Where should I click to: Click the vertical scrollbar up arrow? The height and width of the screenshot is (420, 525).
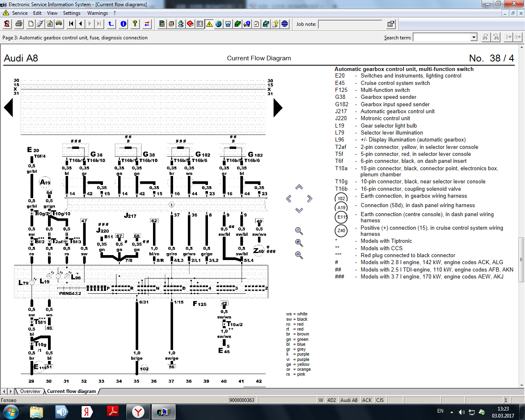tap(521, 48)
